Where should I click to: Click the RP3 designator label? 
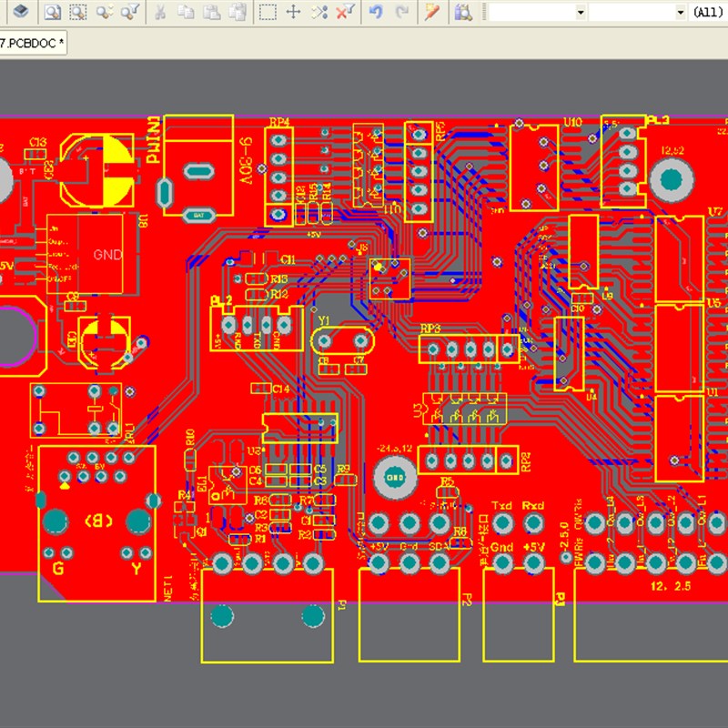point(430,329)
